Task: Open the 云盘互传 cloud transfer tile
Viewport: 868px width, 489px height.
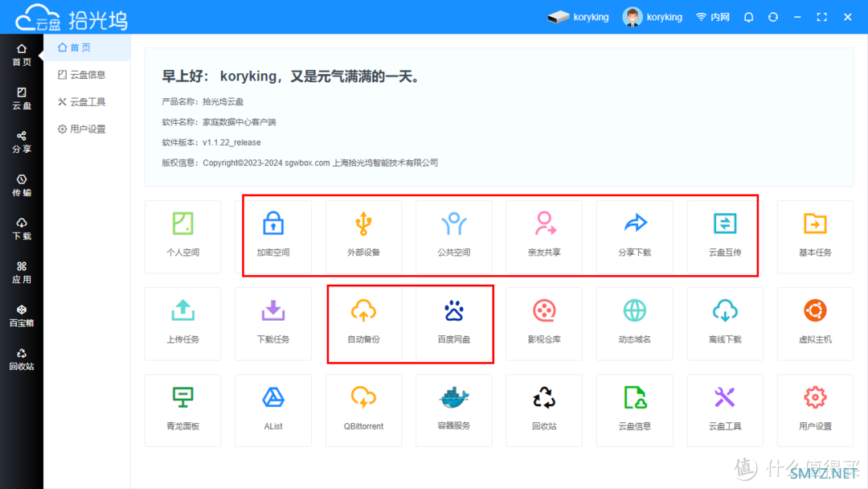Action: point(725,236)
